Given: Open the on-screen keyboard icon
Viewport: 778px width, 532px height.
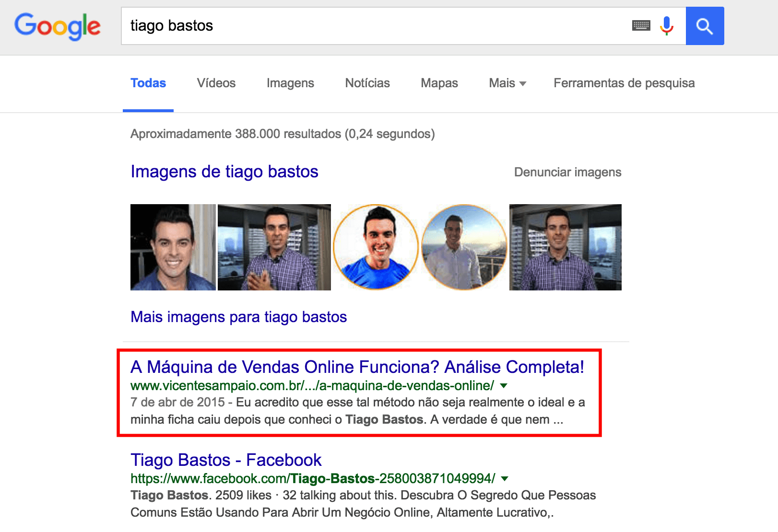Looking at the screenshot, I should click(x=641, y=25).
